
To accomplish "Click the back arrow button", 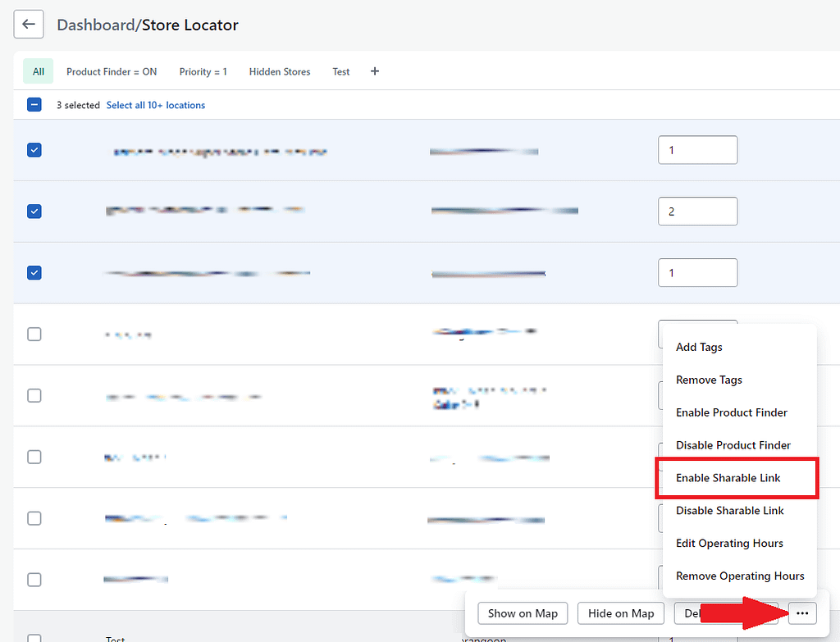I will [29, 25].
